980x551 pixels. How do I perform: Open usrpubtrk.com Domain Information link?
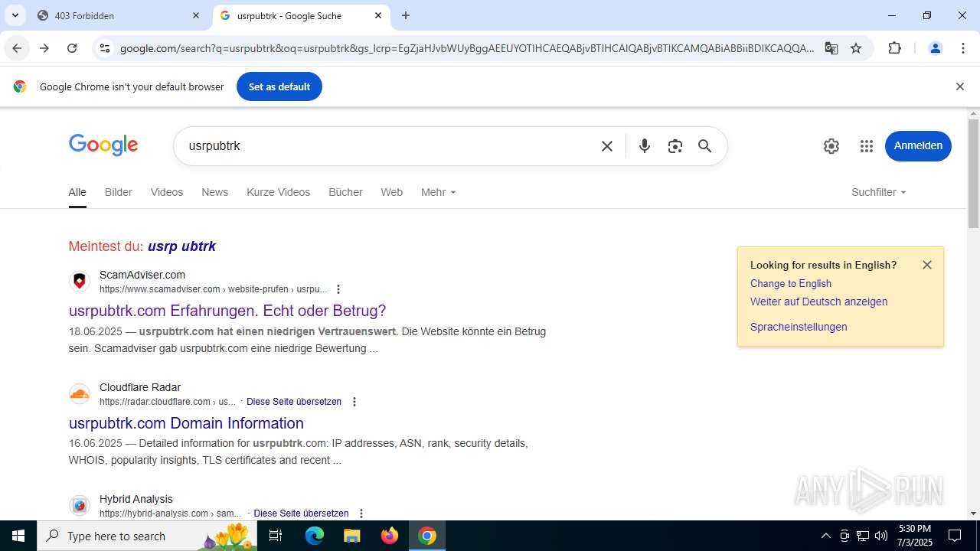186,423
